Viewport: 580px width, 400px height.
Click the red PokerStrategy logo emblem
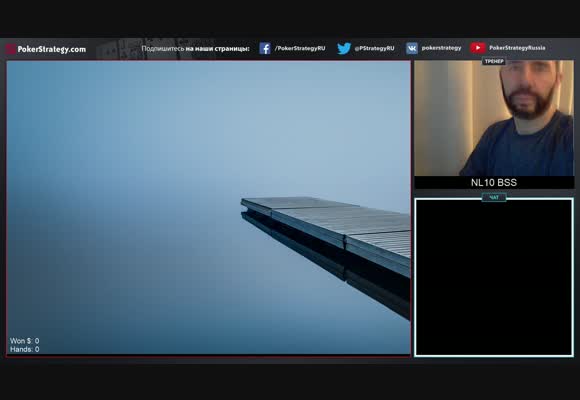click(x=11, y=49)
